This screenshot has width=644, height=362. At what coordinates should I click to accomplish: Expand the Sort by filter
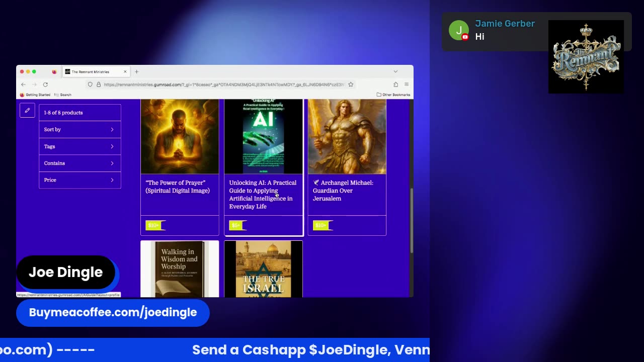tap(80, 130)
